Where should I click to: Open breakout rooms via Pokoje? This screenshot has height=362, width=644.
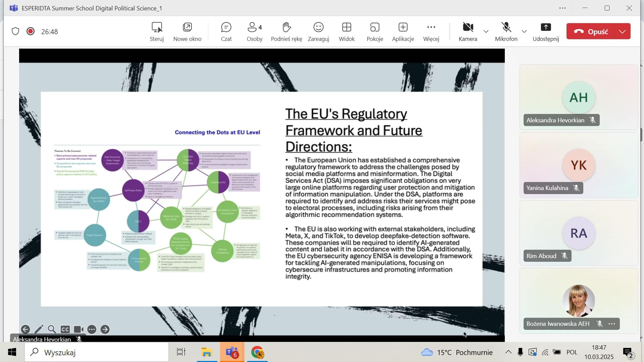(x=375, y=32)
